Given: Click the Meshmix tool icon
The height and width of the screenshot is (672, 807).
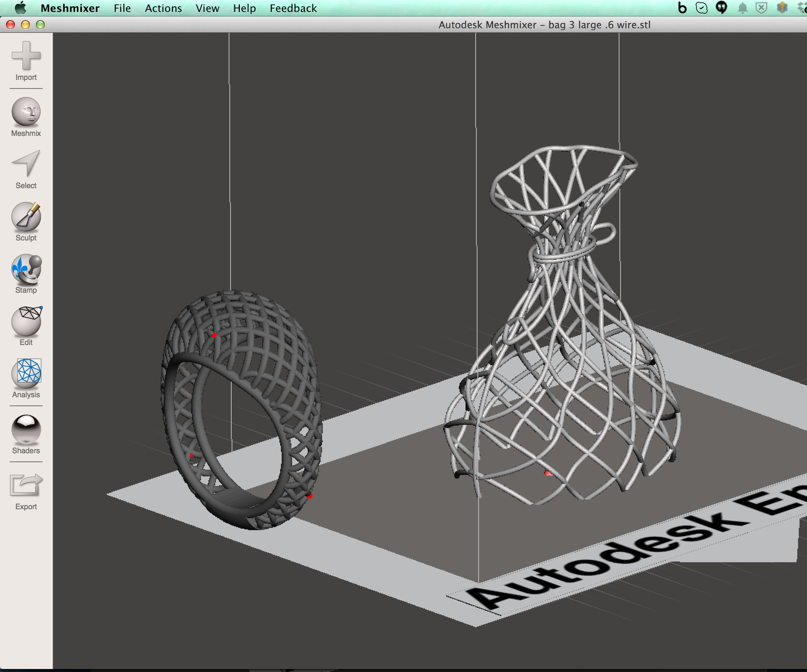Looking at the screenshot, I should tap(25, 114).
